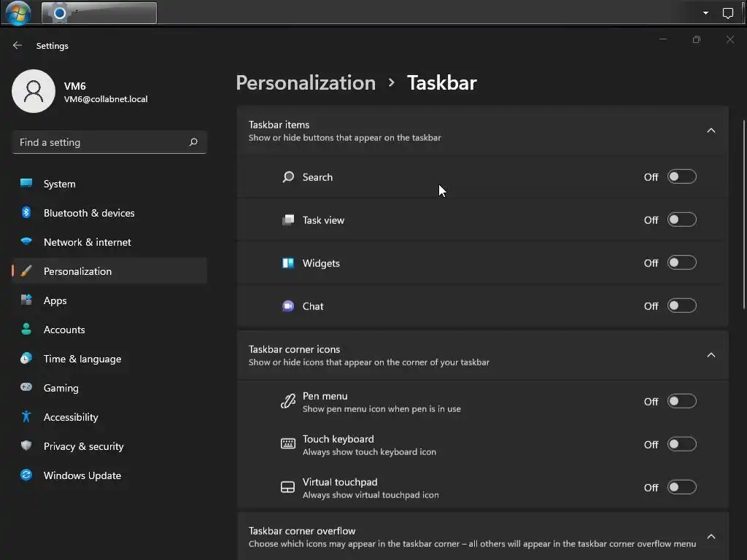Collapse the Taskbar items section
The image size is (747, 560).
[711, 131]
